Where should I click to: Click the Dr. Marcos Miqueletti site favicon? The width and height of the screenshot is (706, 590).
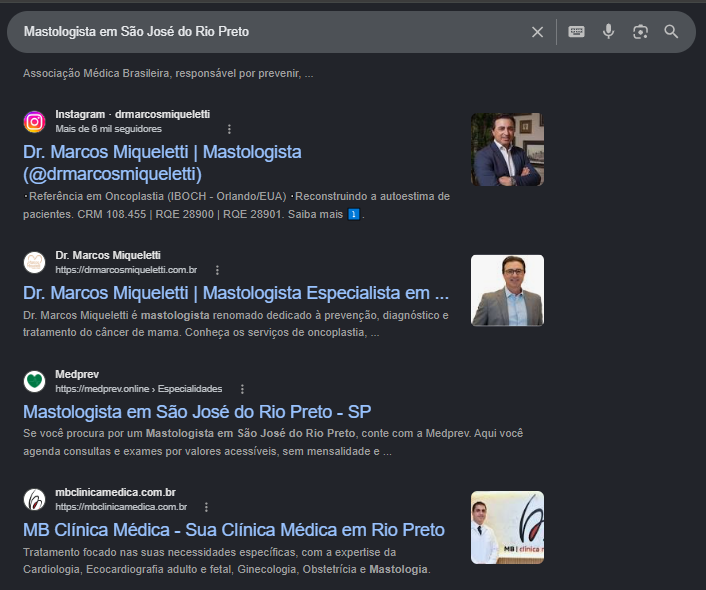pyautogui.click(x=34, y=263)
